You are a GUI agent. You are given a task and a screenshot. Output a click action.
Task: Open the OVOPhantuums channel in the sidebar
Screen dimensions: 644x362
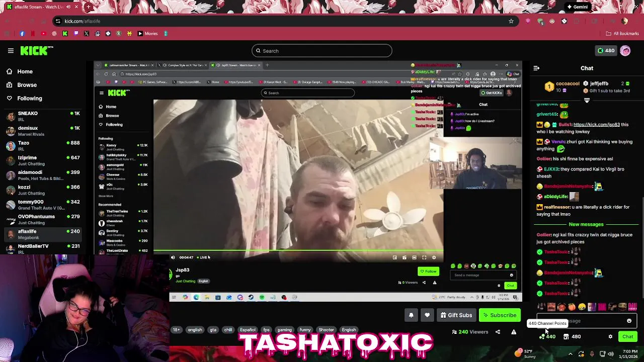pos(43,219)
